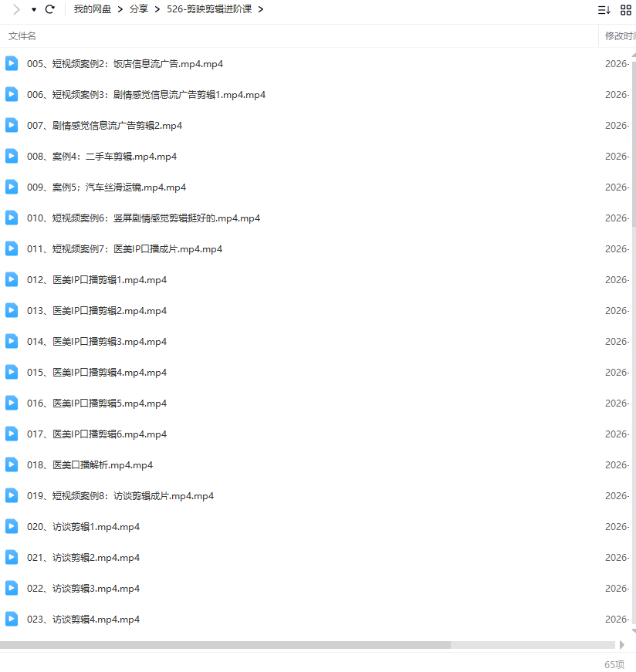Image resolution: width=636 pixels, height=672 pixels.
Task: Navigate to 分享 breadcrumb folder
Action: 139,9
